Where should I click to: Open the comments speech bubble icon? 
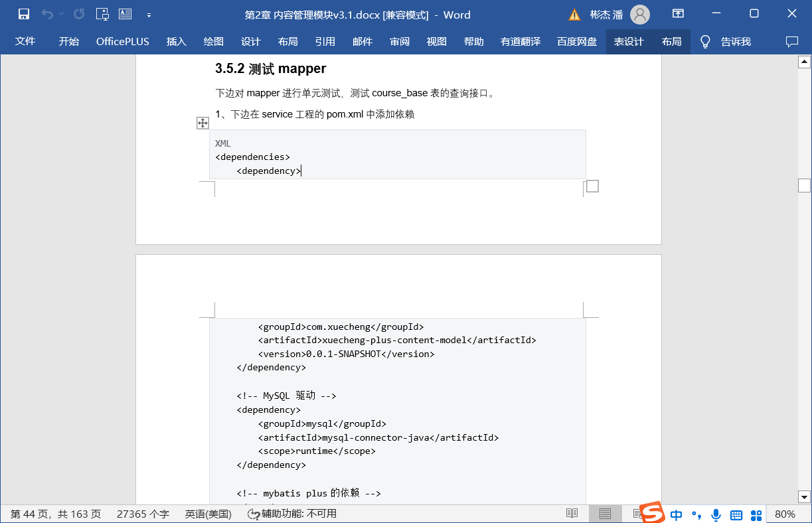[x=792, y=41]
